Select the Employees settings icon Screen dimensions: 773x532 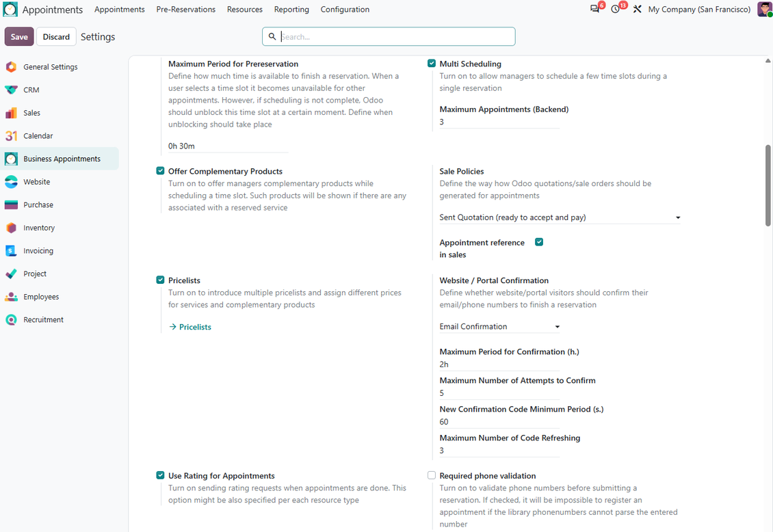pyautogui.click(x=12, y=297)
